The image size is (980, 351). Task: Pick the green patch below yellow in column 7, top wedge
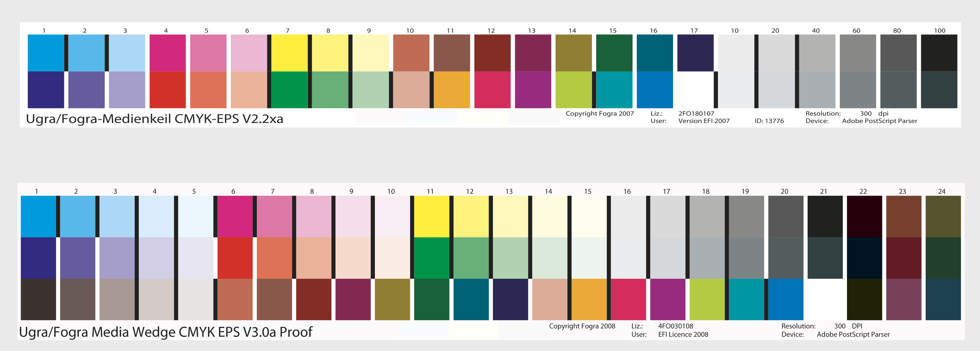290,90
